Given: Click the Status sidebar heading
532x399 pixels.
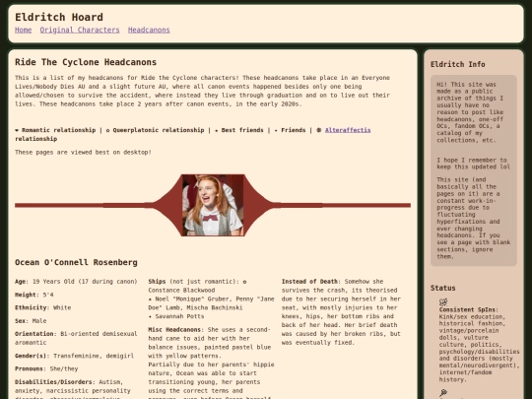Looking at the screenshot, I should [x=443, y=288].
